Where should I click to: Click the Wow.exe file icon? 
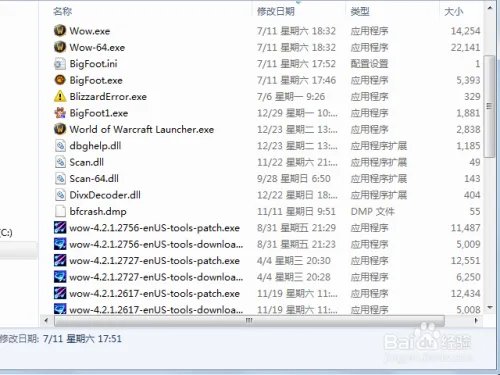click(x=60, y=31)
